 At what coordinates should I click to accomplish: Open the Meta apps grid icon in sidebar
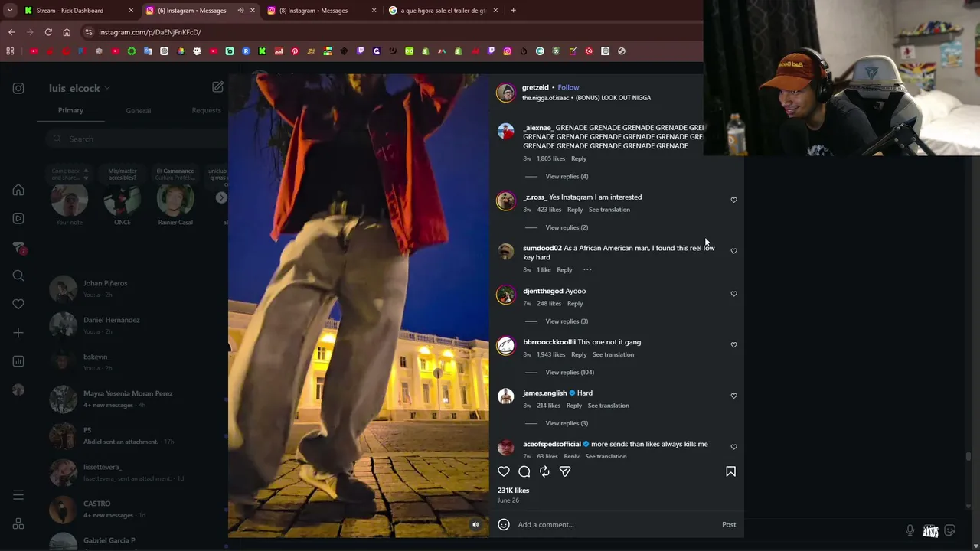coord(18,523)
